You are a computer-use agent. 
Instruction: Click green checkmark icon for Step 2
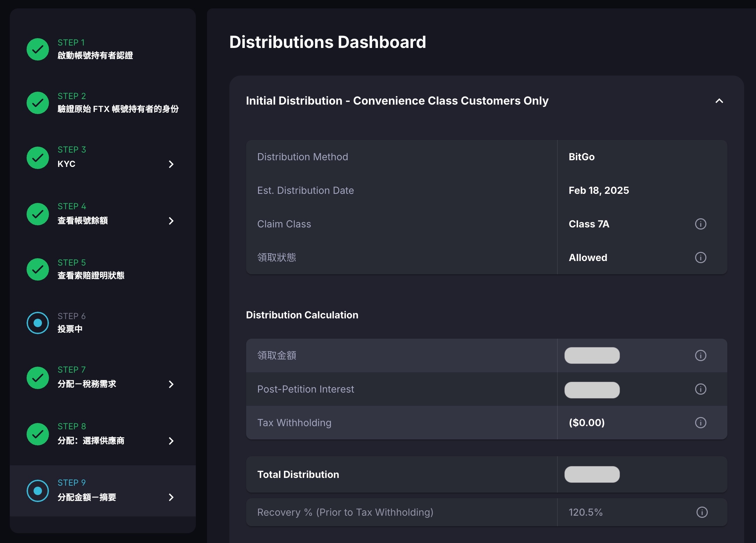point(38,103)
